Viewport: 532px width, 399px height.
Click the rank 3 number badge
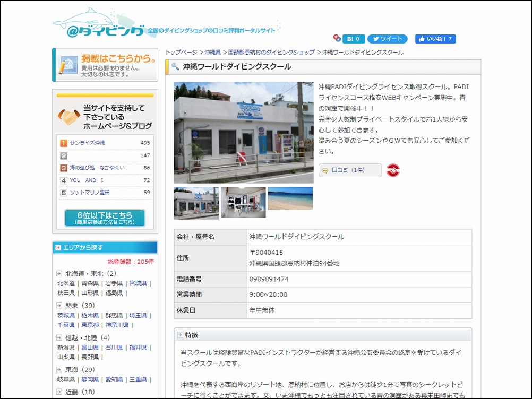click(x=64, y=168)
